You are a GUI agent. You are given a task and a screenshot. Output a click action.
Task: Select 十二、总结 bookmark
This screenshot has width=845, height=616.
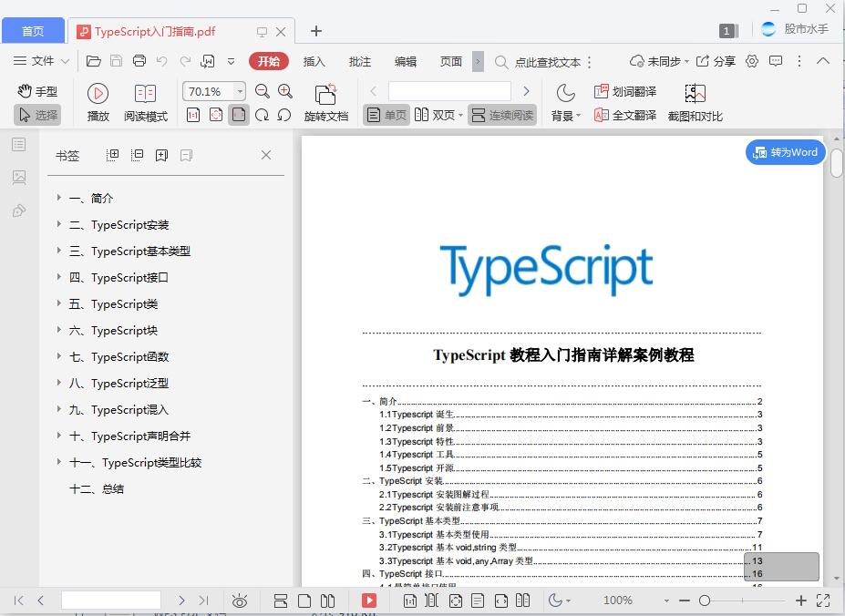(97, 488)
